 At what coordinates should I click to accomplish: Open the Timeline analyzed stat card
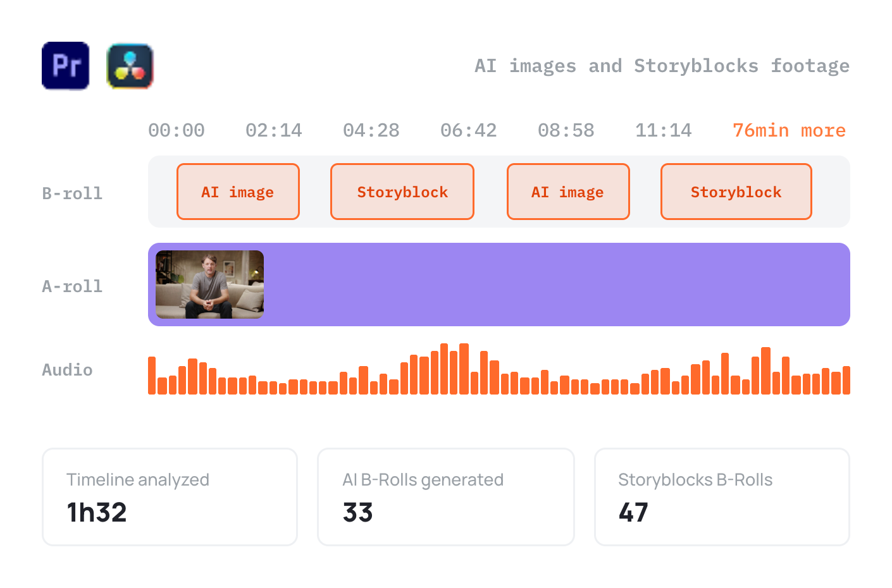(x=170, y=497)
